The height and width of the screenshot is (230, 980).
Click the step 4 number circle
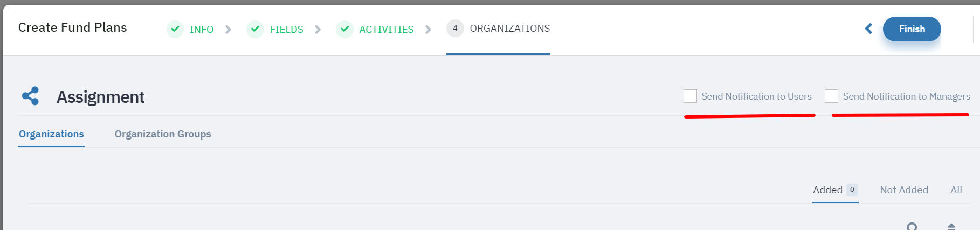click(455, 29)
